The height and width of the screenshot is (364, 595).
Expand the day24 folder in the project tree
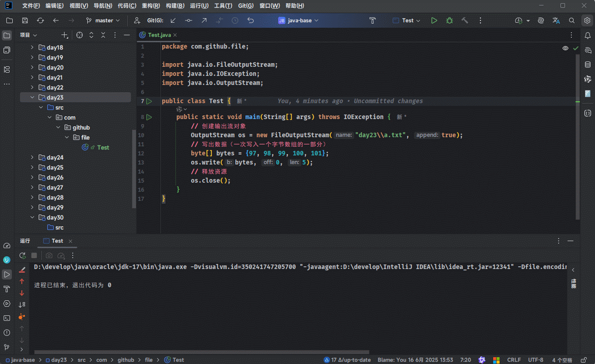pyautogui.click(x=32, y=158)
